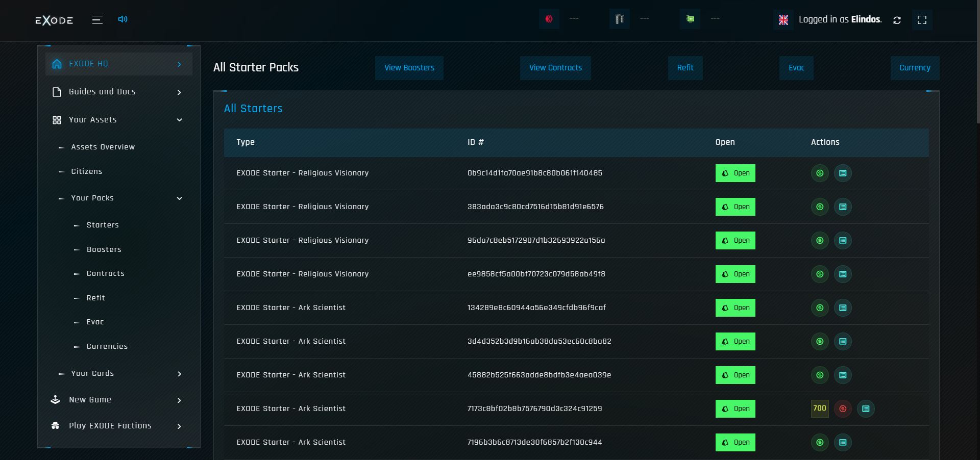Screen dimensions: 980x460
Task: Expand Guides and Docs chevron
Action: [179, 92]
